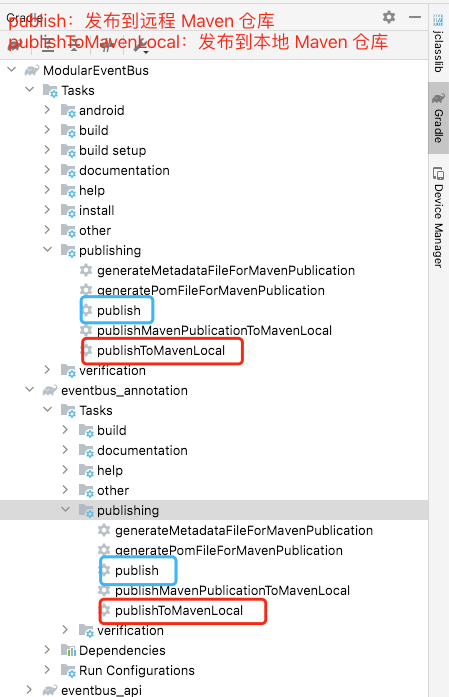This screenshot has height=697, width=449.
Task: Expand the android task group
Action: (x=48, y=110)
